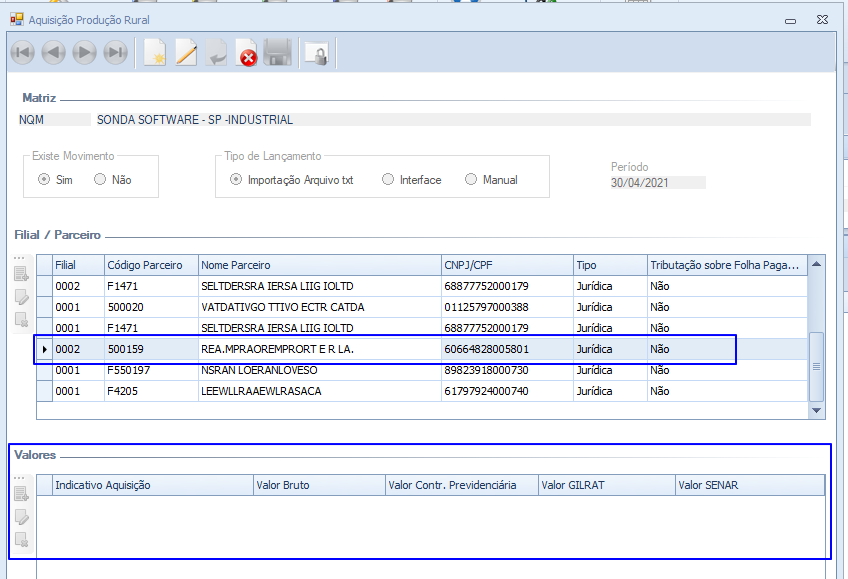Viewport: 848px width, 579px height.
Task: Click the 'CNPJ/CPF' column header
Action: pos(506,265)
